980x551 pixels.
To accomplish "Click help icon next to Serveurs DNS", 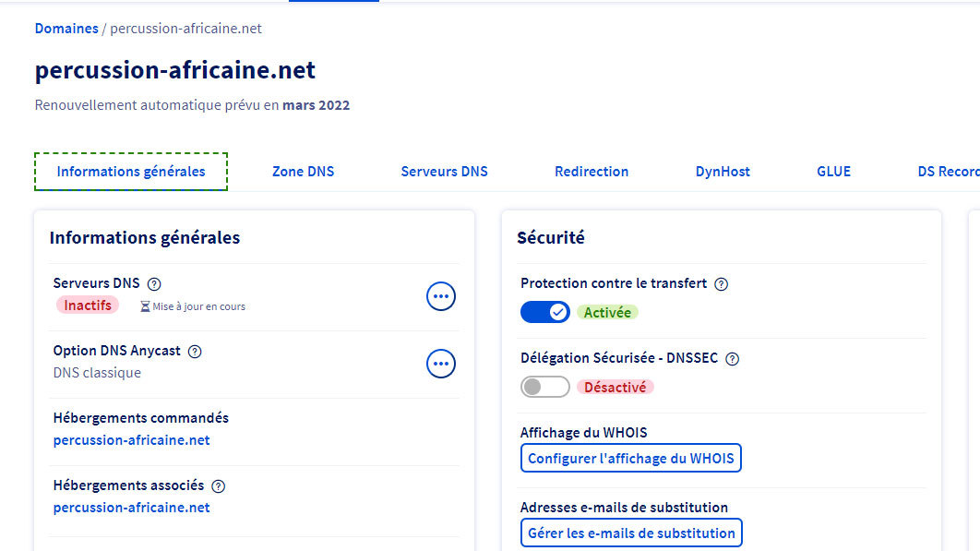I will tap(154, 284).
